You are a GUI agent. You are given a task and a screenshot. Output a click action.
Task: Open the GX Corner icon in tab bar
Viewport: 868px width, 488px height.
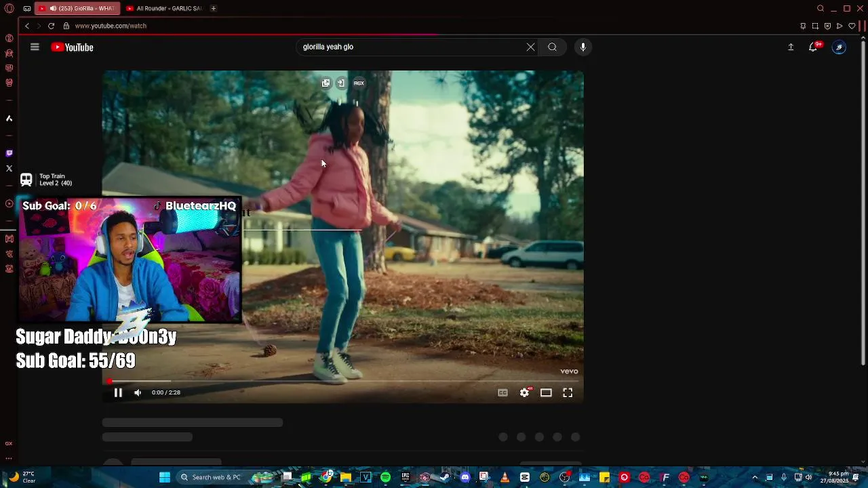click(26, 8)
